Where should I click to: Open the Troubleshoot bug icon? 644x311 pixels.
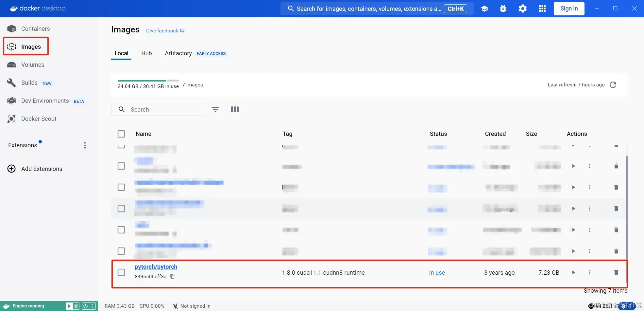[503, 9]
